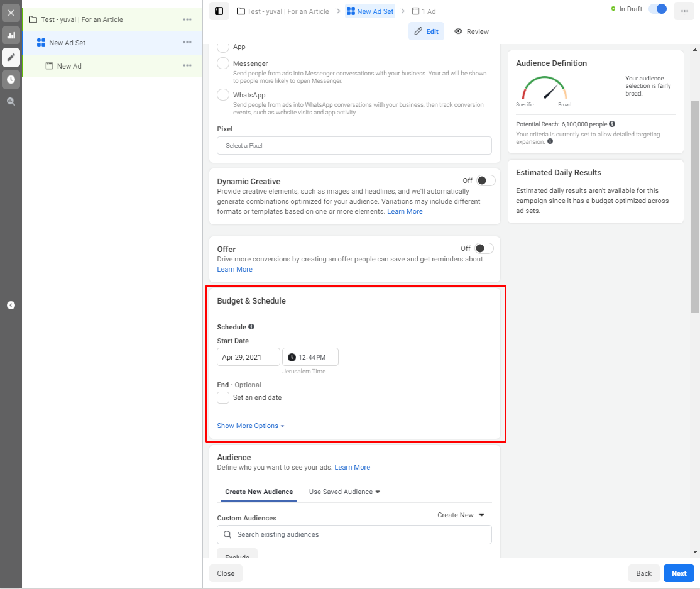Turn on the Dynamic Creative toggle
Image resolution: width=700 pixels, height=589 pixels.
pyautogui.click(x=486, y=180)
